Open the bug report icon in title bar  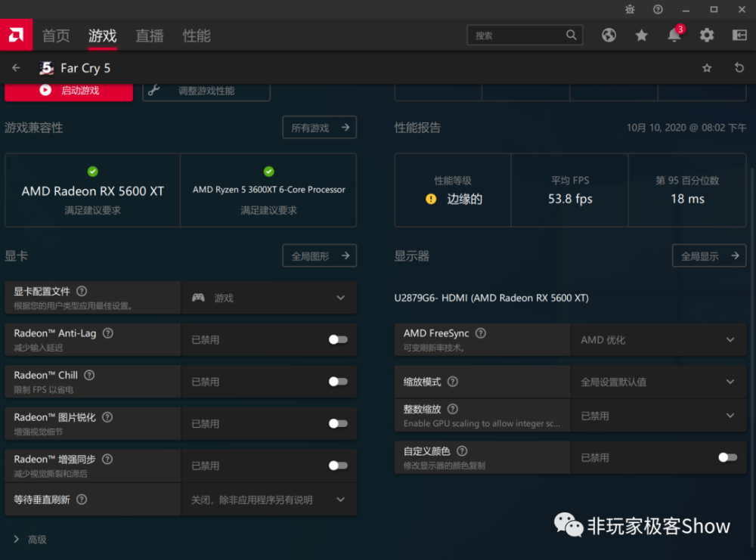[630, 9]
